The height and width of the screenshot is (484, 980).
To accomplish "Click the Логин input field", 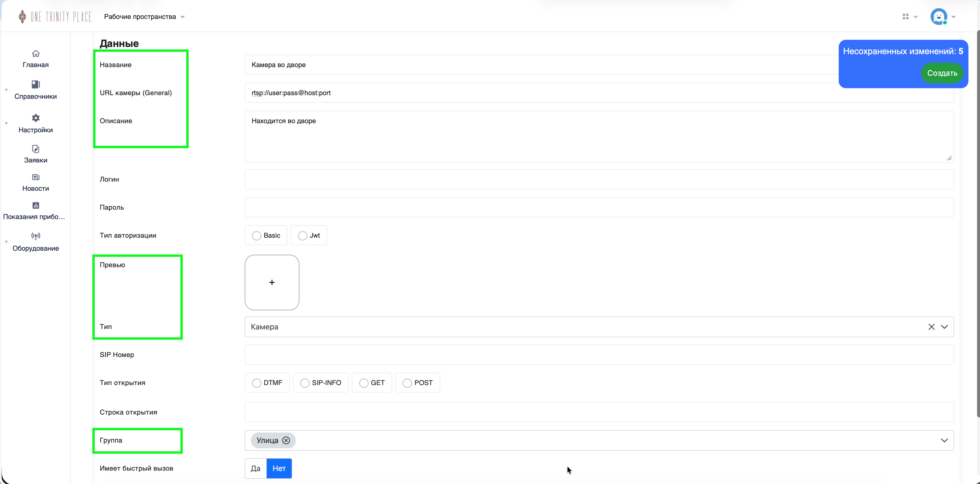I will click(x=599, y=179).
